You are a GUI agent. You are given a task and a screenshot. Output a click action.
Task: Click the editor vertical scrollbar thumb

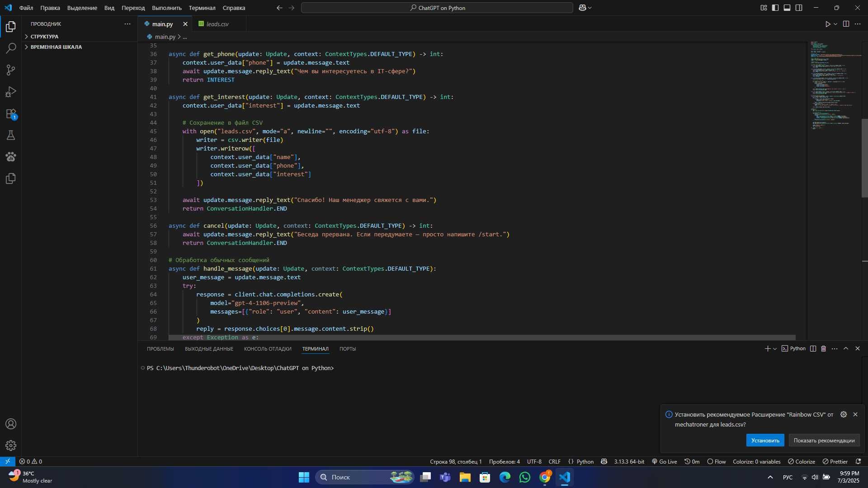click(864, 158)
